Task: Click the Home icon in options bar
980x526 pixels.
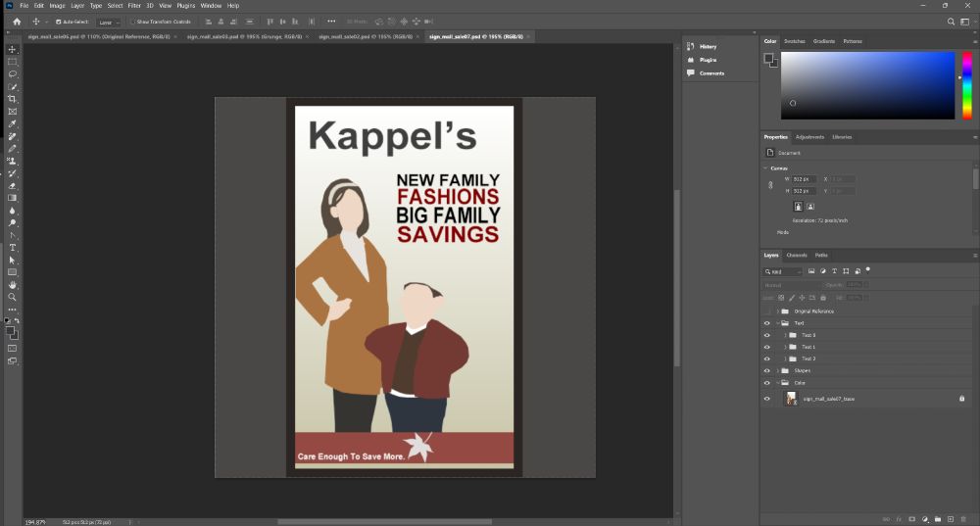Action: 17,22
